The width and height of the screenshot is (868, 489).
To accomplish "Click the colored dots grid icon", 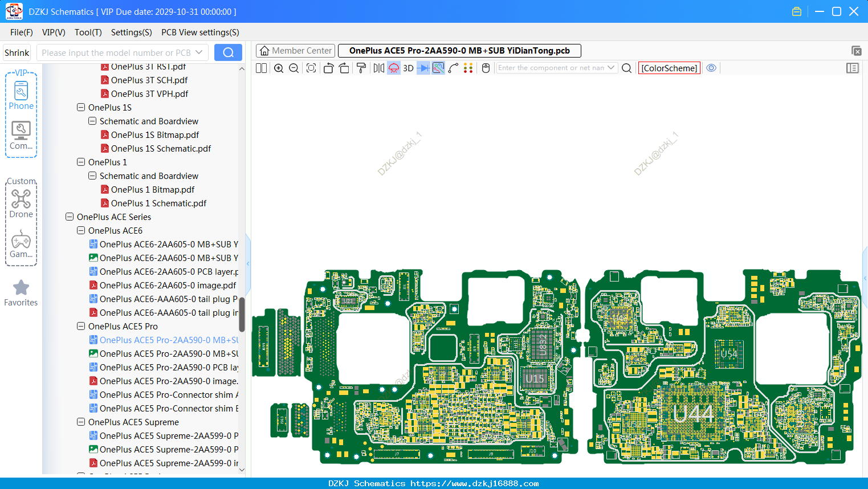I will 468,68.
